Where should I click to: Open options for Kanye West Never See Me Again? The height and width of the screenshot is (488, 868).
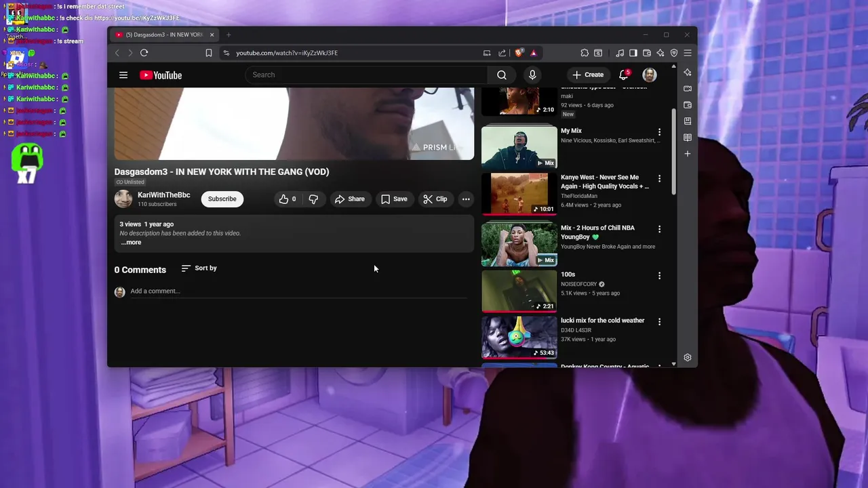tap(659, 179)
